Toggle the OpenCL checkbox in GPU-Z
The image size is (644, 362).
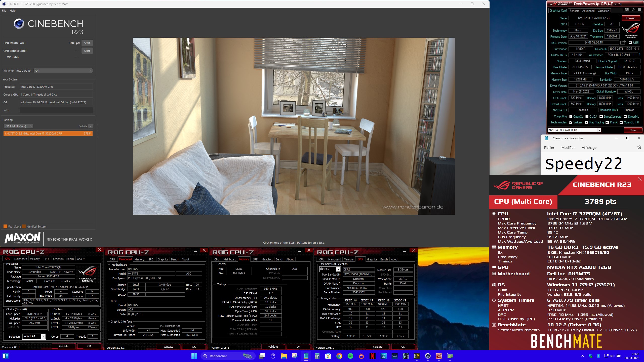point(571,117)
